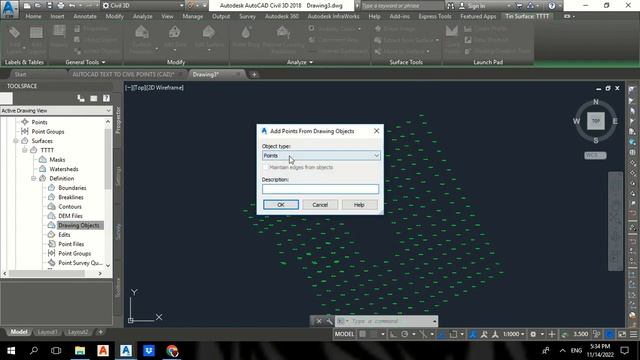Screen dimensions: 640x360
Task: Select Drawing Objects in Toolspace tree
Action: pyautogui.click(x=79, y=225)
